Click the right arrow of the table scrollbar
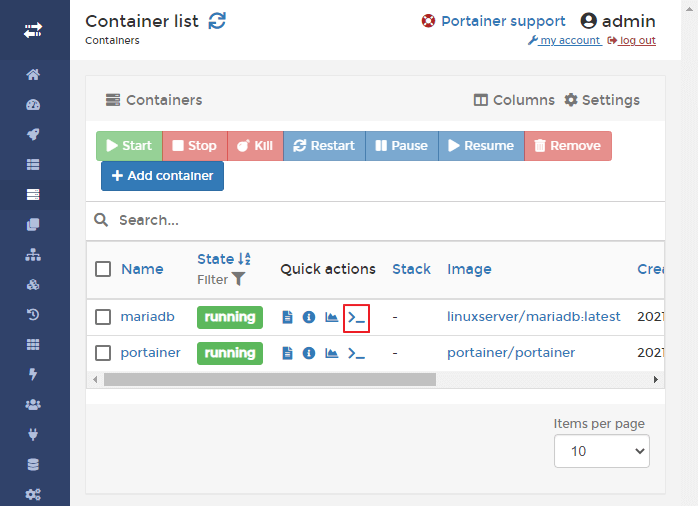 [x=655, y=380]
